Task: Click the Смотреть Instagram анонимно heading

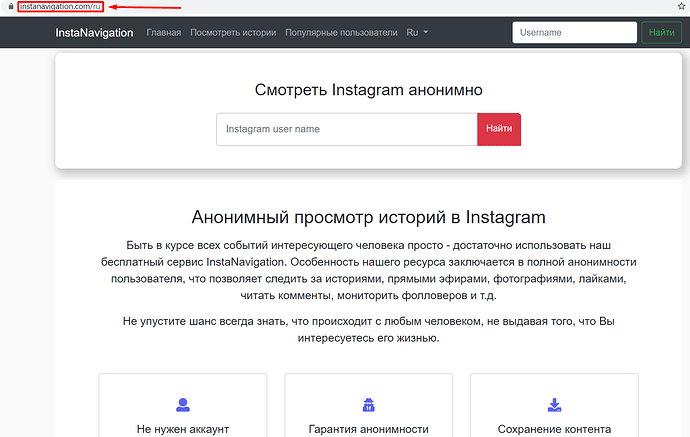Action: pos(369,90)
